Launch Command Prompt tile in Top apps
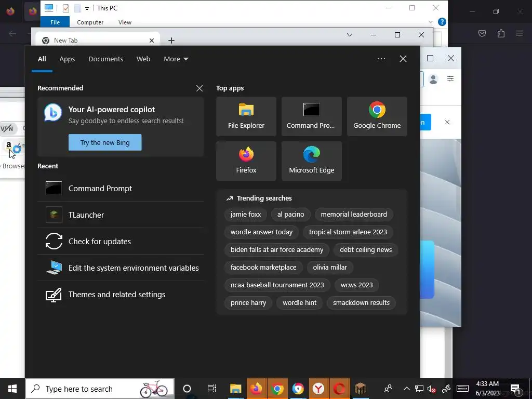Screen dimensions: 532x399 312,116
